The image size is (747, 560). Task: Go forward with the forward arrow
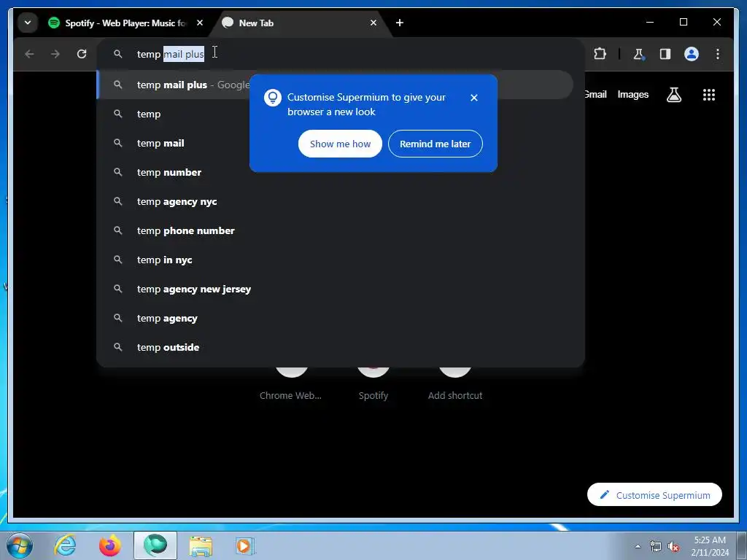[x=55, y=54]
